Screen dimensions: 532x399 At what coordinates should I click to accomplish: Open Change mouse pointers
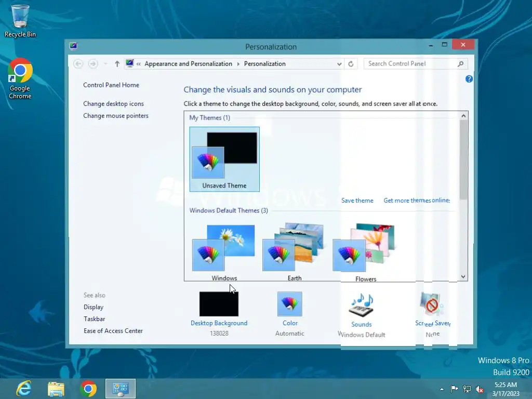116,116
